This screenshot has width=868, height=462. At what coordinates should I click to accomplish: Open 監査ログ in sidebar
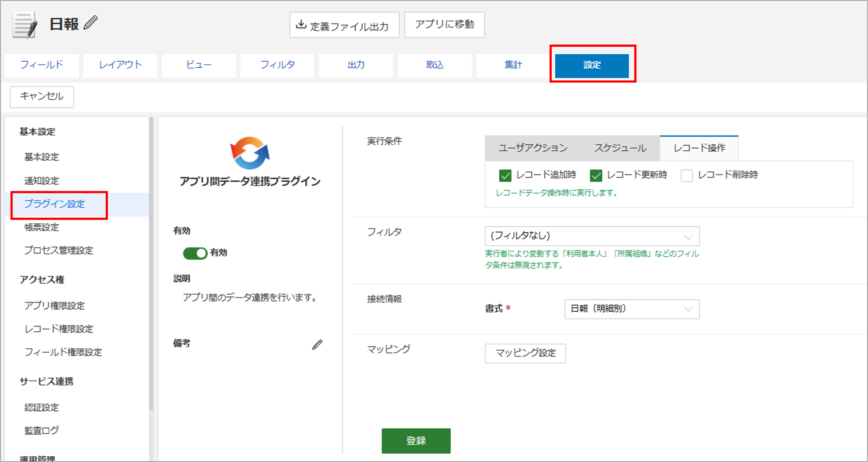(42, 431)
